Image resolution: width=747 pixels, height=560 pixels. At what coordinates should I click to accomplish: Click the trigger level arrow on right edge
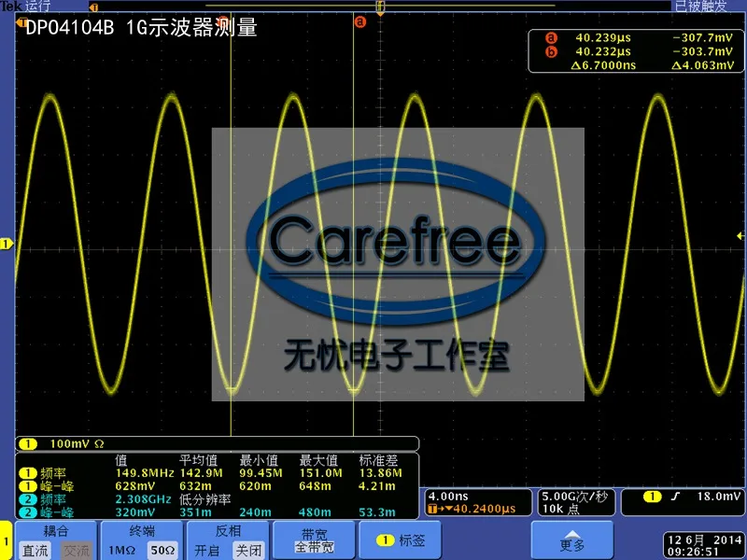pyautogui.click(x=740, y=236)
